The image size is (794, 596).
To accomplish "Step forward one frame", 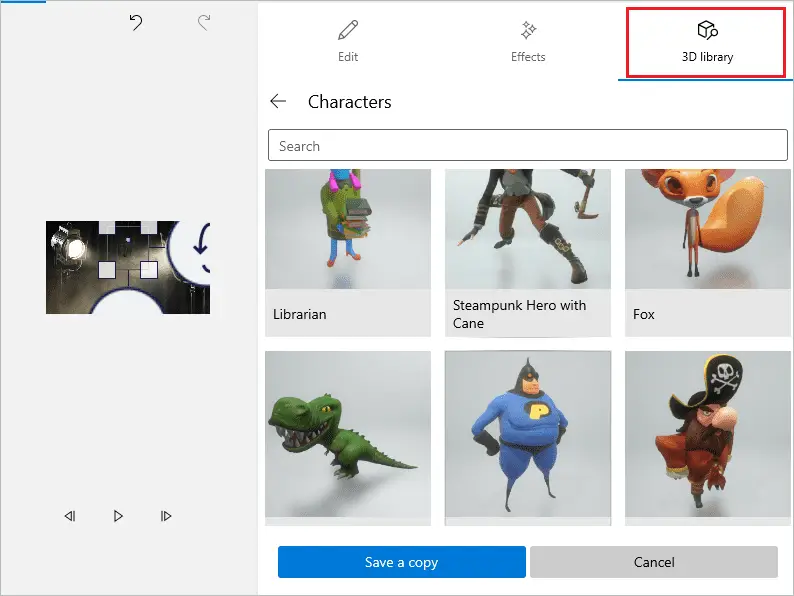I will [166, 516].
